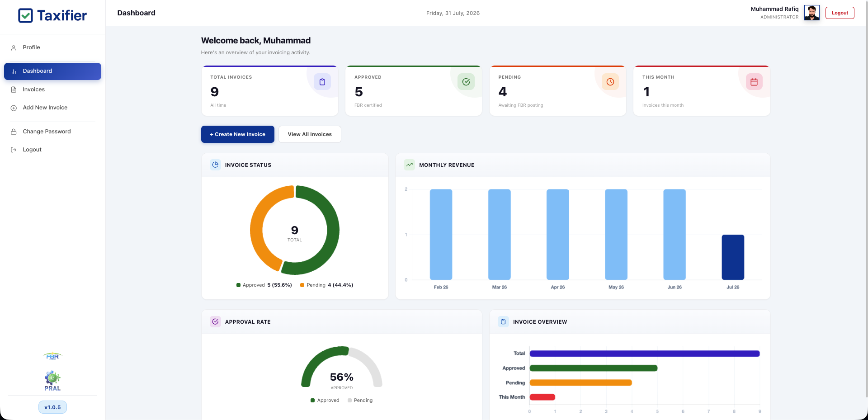Click the green check icon on Approved card
The image size is (868, 420).
466,82
